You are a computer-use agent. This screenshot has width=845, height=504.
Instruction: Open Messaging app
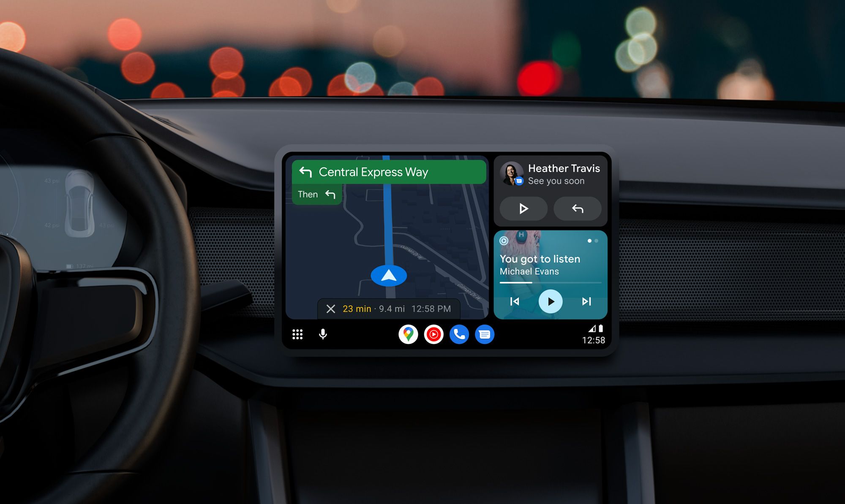coord(483,334)
